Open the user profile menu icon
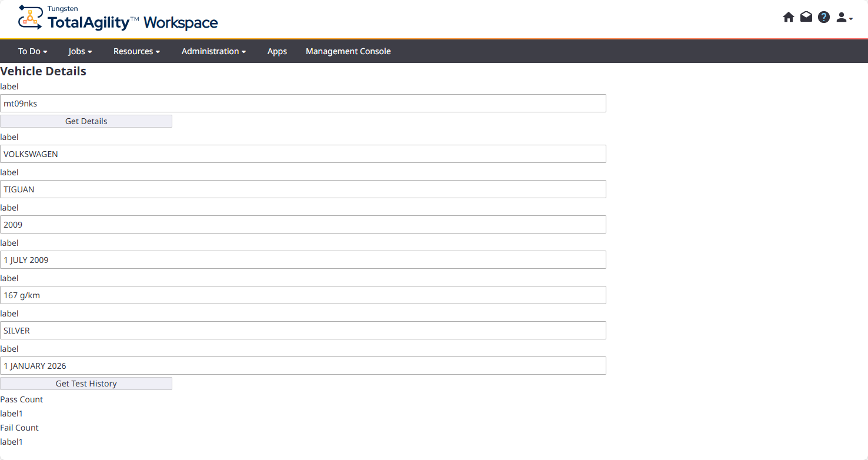 [x=844, y=18]
